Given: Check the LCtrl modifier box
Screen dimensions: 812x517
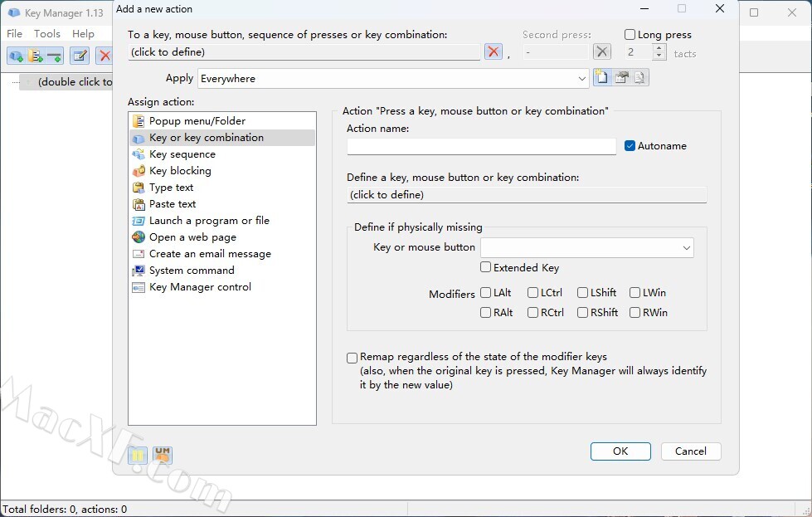Looking at the screenshot, I should (532, 293).
